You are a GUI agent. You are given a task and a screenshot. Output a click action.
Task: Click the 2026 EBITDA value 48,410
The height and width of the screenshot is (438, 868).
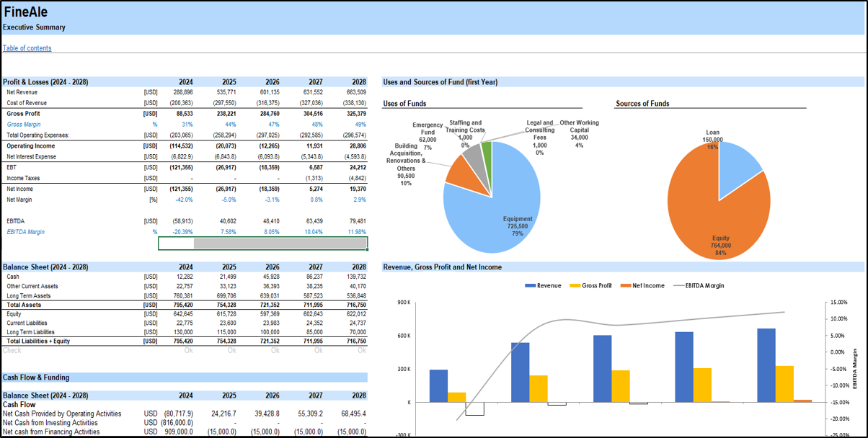point(267,221)
